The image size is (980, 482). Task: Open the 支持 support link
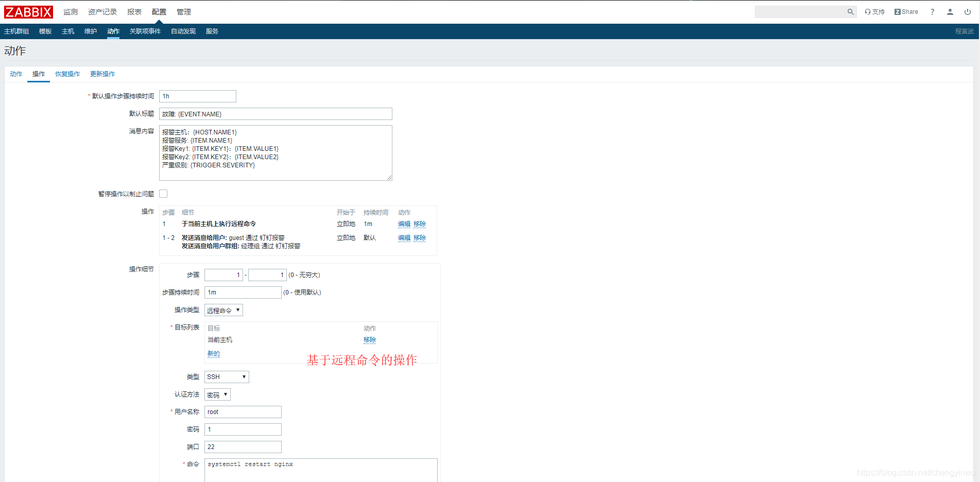[874, 12]
